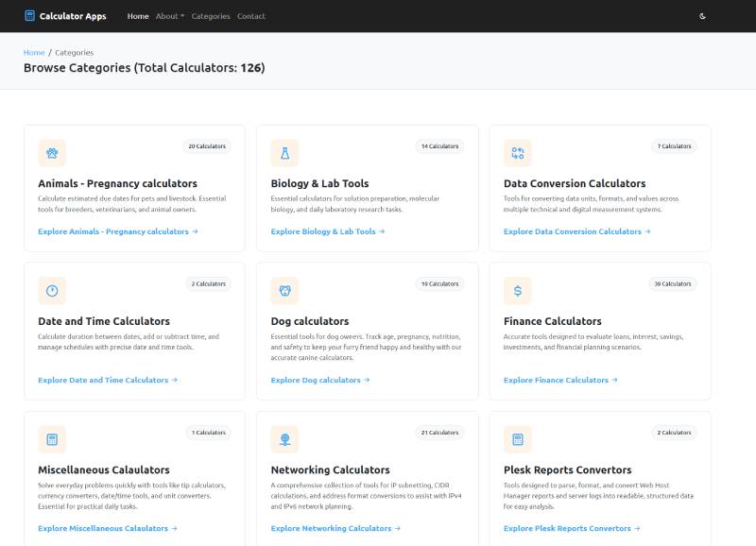Click the Networking Calculators globe icon
The width and height of the screenshot is (756, 546).
[x=284, y=439]
